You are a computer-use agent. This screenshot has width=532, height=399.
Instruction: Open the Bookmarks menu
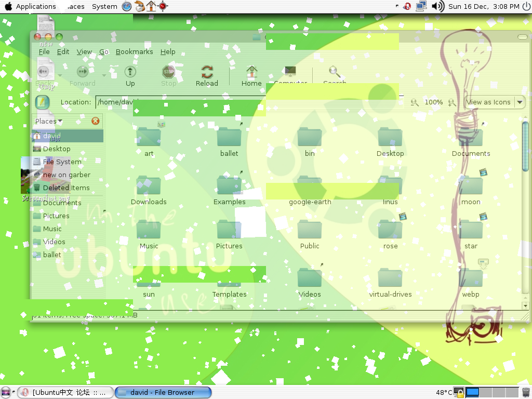[135, 51]
